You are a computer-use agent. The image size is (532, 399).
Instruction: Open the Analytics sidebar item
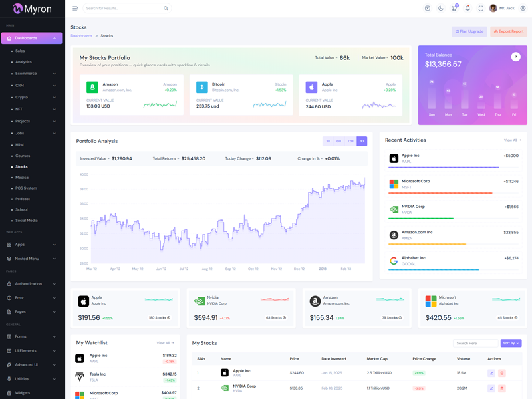(23, 62)
